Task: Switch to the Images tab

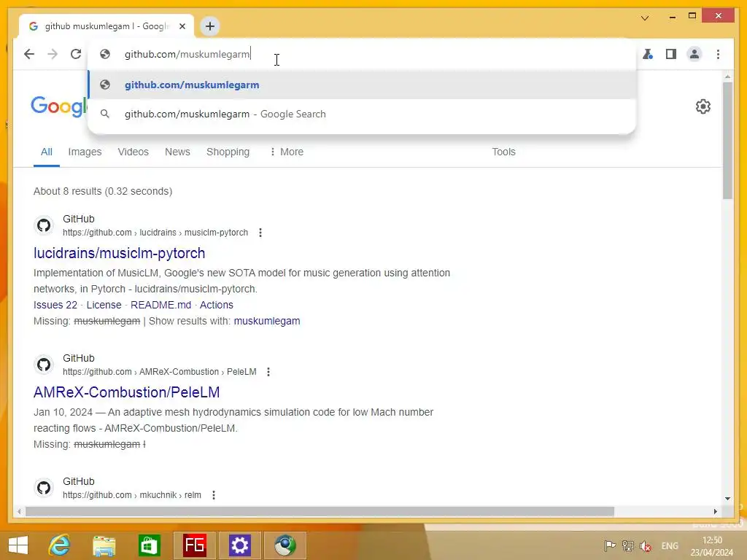Action: coord(85,152)
